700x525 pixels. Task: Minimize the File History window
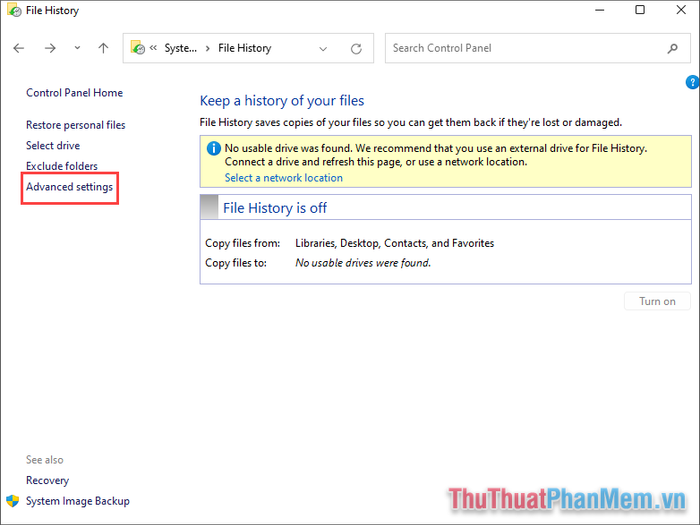[600, 10]
